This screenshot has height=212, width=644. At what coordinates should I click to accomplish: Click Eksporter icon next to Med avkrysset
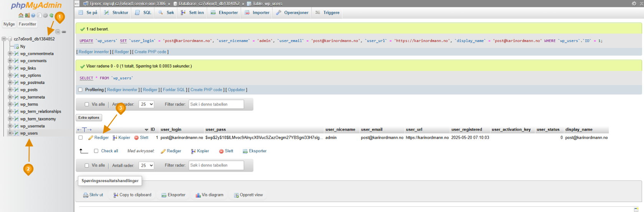point(245,151)
